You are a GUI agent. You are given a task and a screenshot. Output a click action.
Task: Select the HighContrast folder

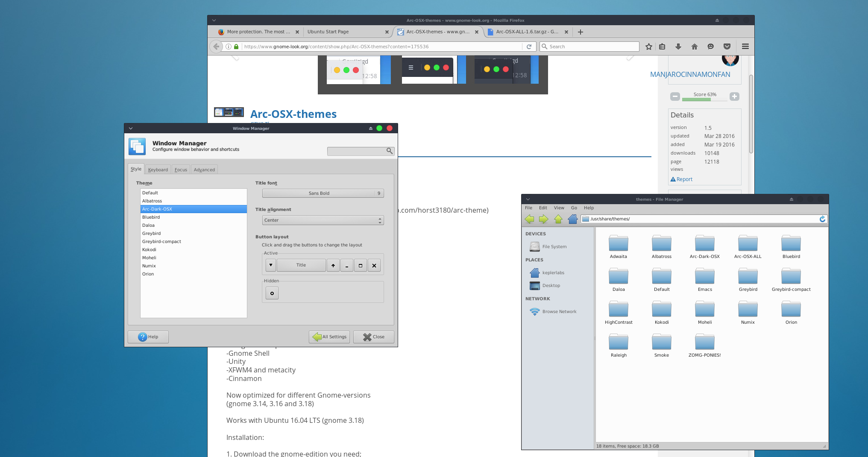[x=619, y=313]
